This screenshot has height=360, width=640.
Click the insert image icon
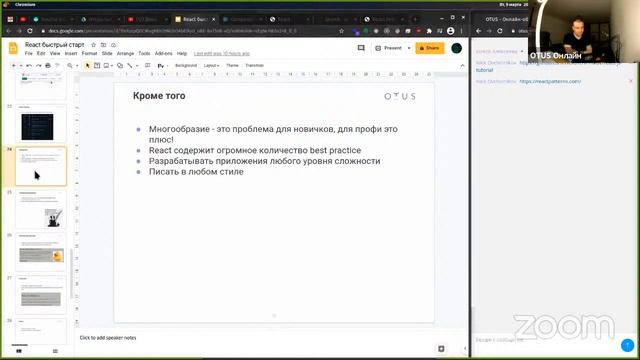coord(107,65)
